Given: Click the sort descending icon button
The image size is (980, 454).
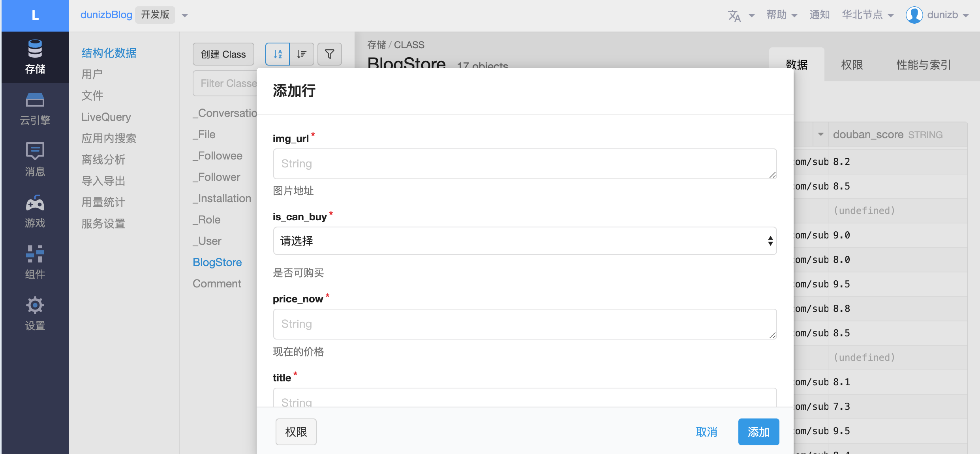Looking at the screenshot, I should [302, 54].
